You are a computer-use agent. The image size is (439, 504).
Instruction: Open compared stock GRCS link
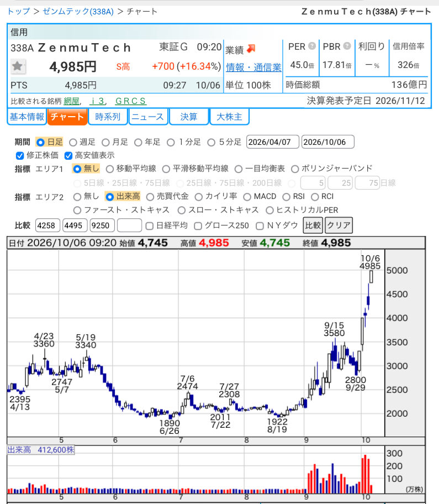click(131, 101)
